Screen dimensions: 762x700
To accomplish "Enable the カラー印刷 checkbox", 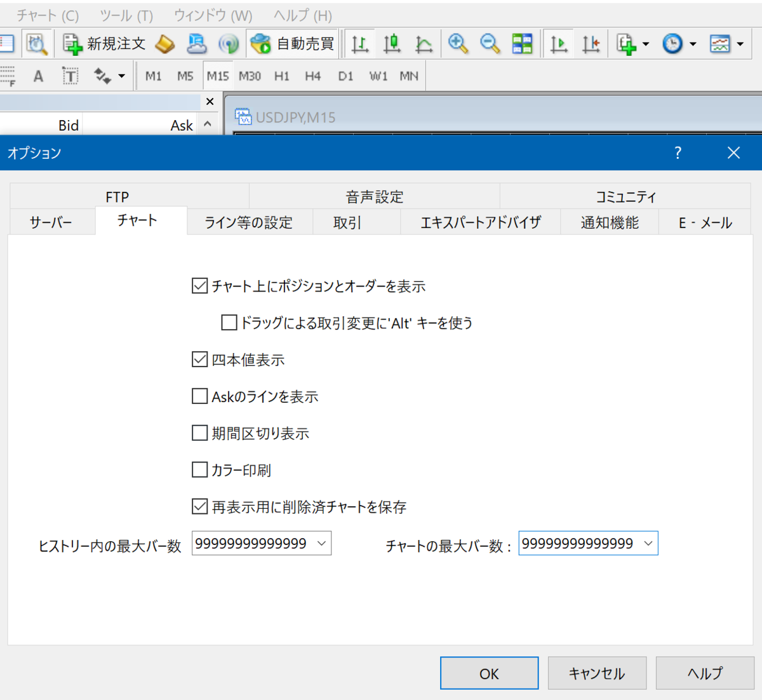I will click(199, 470).
